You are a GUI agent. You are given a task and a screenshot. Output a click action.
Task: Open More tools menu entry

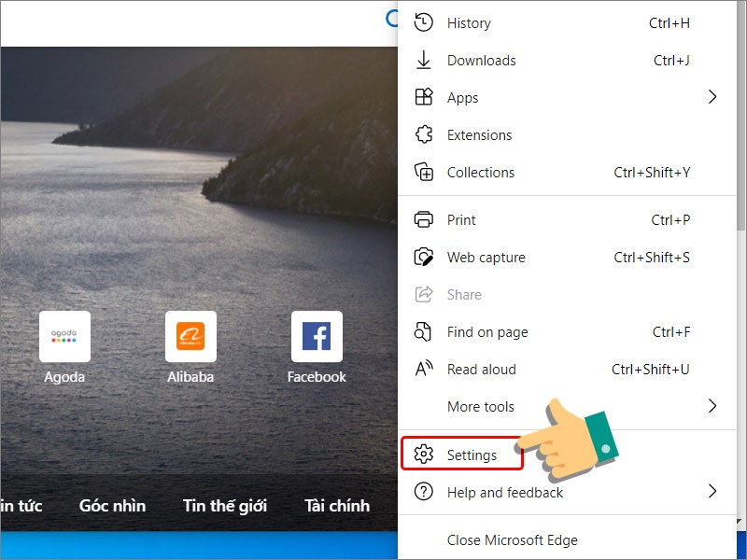pyautogui.click(x=567, y=406)
